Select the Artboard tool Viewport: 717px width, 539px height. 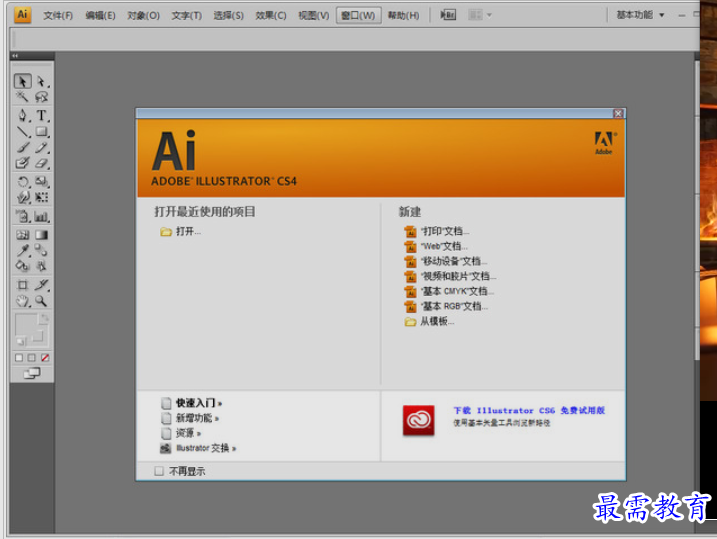(22, 285)
